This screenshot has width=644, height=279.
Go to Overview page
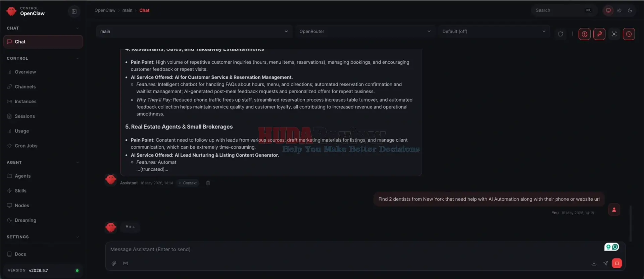pos(43,72)
